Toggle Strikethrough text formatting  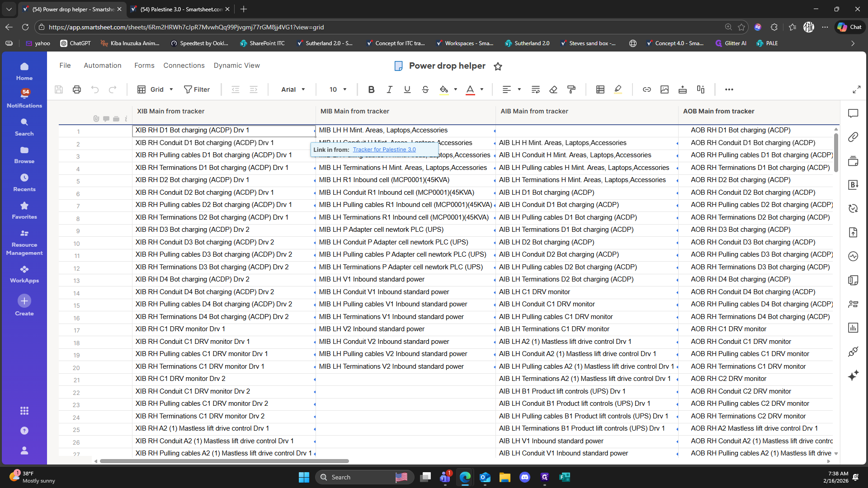click(425, 89)
